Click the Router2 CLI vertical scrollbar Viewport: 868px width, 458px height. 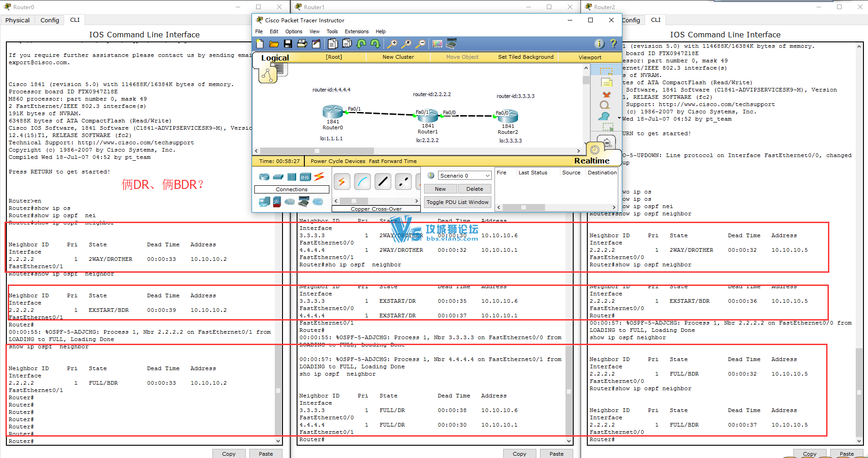pos(859,244)
